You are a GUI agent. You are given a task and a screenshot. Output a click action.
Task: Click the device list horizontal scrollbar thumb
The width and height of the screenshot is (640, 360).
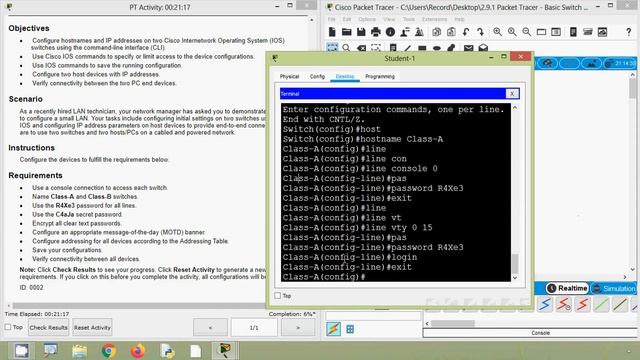click(x=453, y=323)
